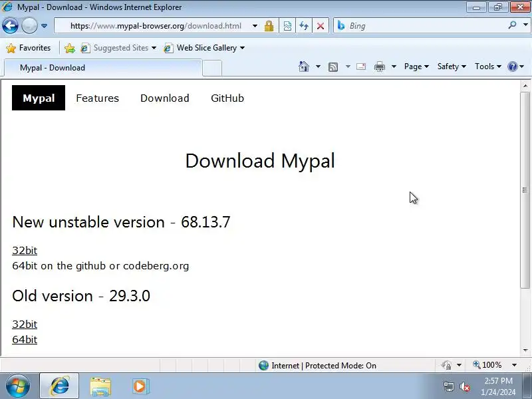
Task: Click the scrollbar down arrow
Action: pyautogui.click(x=525, y=350)
